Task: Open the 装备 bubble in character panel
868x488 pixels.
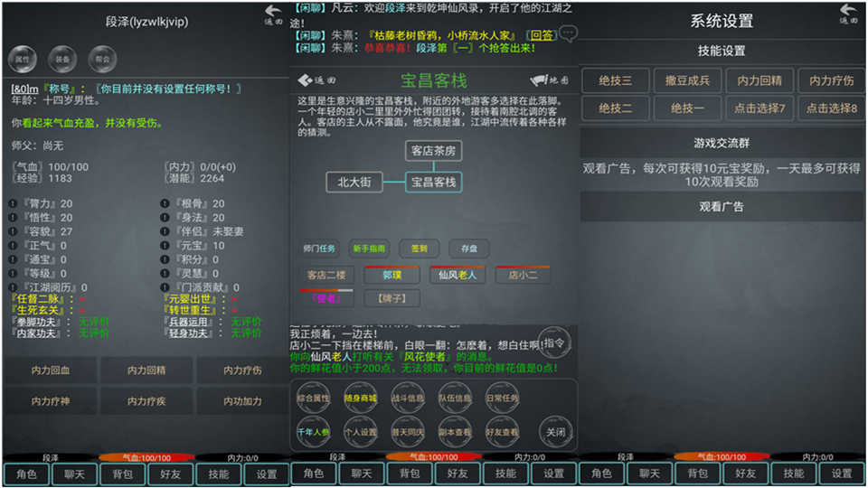Action: point(62,60)
